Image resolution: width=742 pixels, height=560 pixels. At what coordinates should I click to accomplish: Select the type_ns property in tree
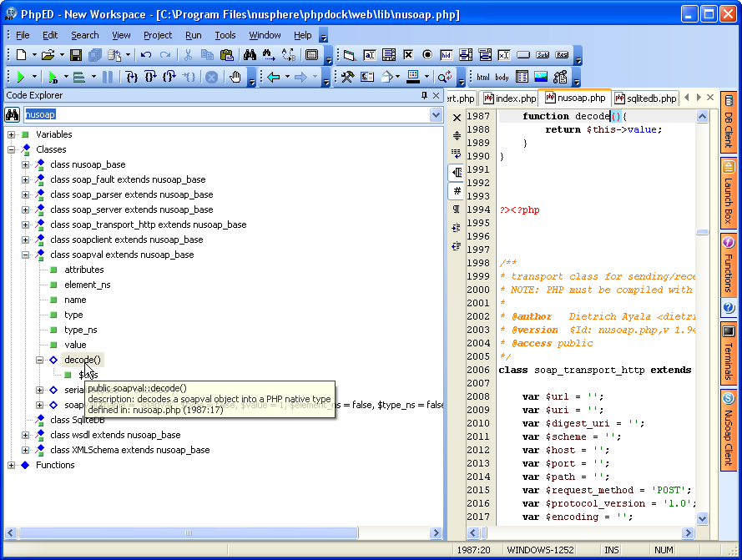tap(80, 330)
